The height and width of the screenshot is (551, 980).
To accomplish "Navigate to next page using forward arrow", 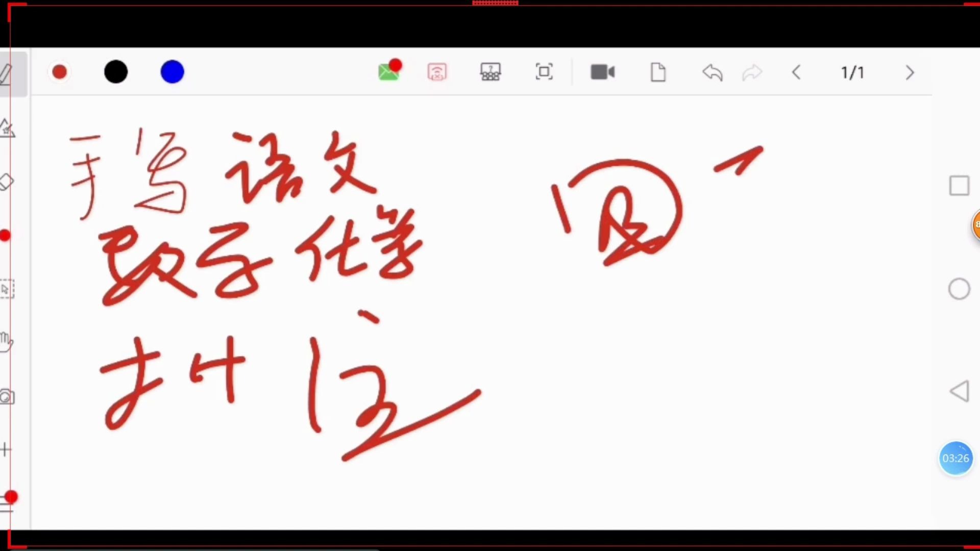I will coord(910,72).
